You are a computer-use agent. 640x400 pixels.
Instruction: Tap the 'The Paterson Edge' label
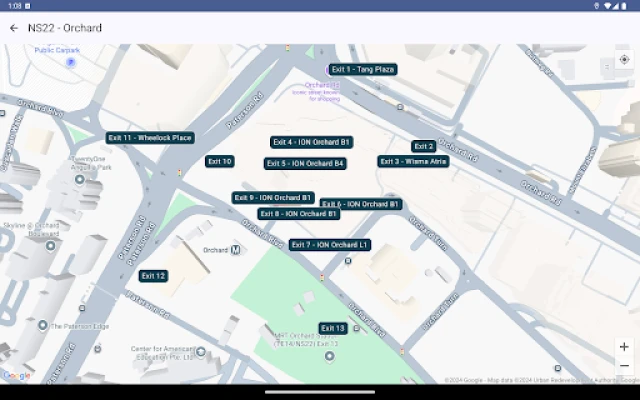point(80,326)
